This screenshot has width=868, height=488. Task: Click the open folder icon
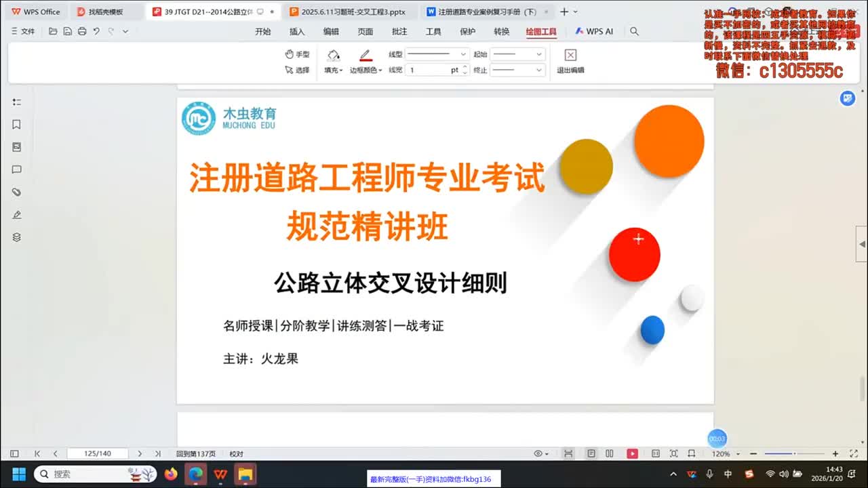53,31
